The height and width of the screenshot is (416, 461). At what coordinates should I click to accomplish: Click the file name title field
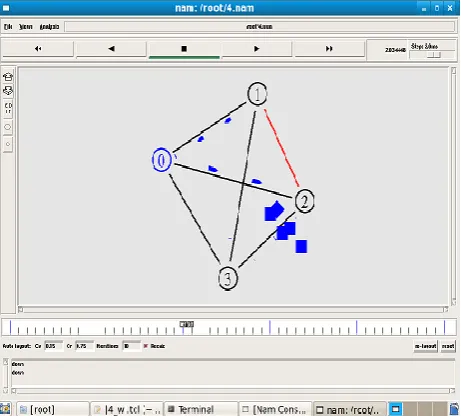click(260, 27)
